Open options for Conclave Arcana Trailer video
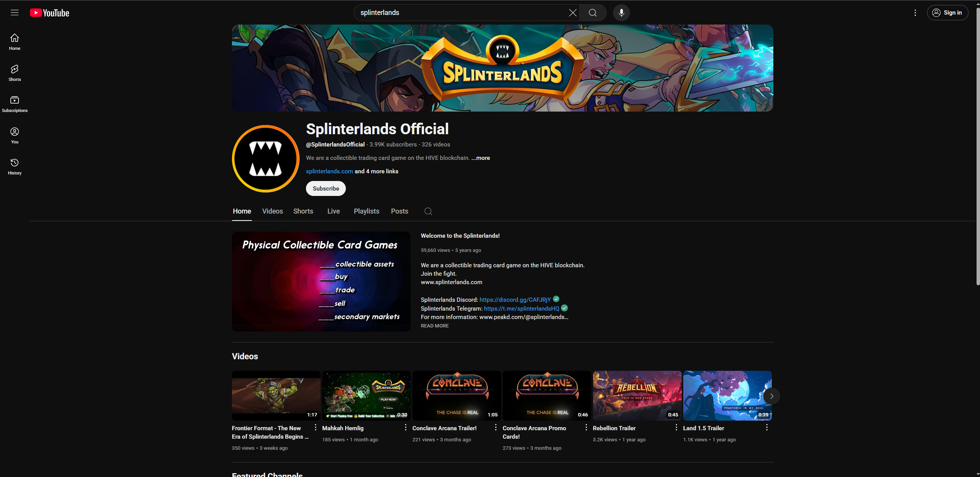 [x=496, y=427]
